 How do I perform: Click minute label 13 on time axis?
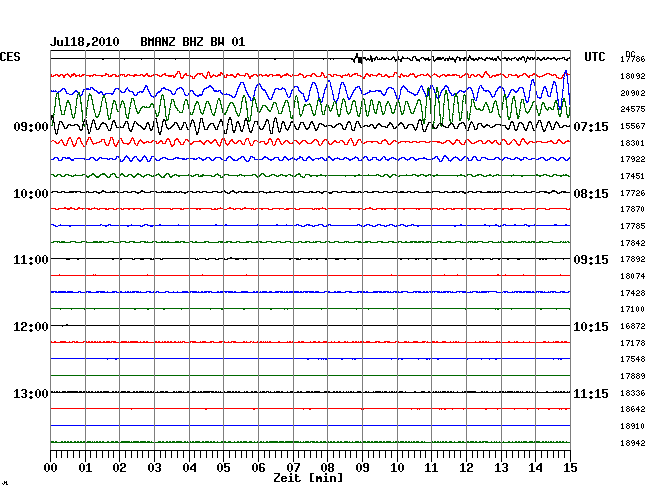pyautogui.click(x=501, y=468)
